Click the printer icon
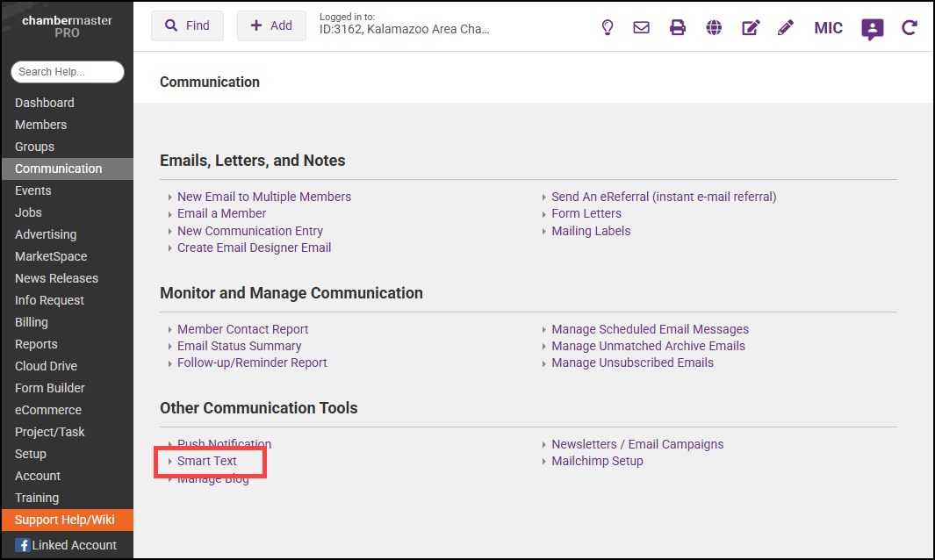The height and width of the screenshot is (560, 935). [678, 27]
